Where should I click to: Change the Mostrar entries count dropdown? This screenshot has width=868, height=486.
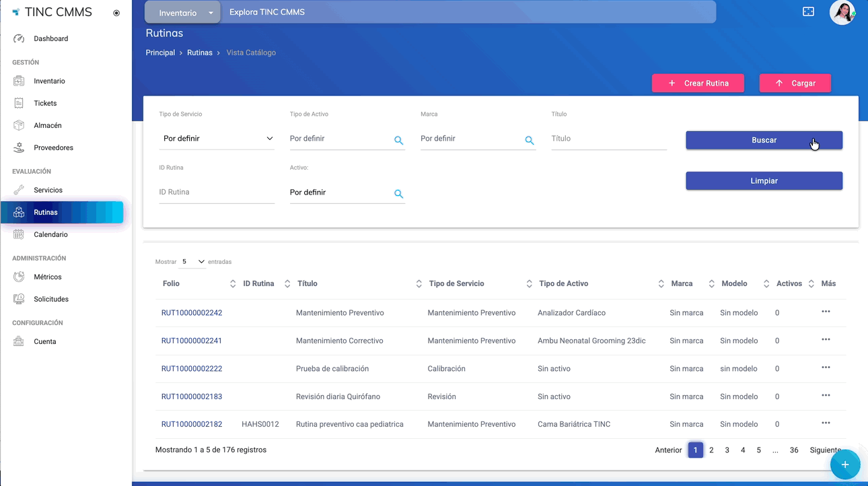click(x=192, y=262)
